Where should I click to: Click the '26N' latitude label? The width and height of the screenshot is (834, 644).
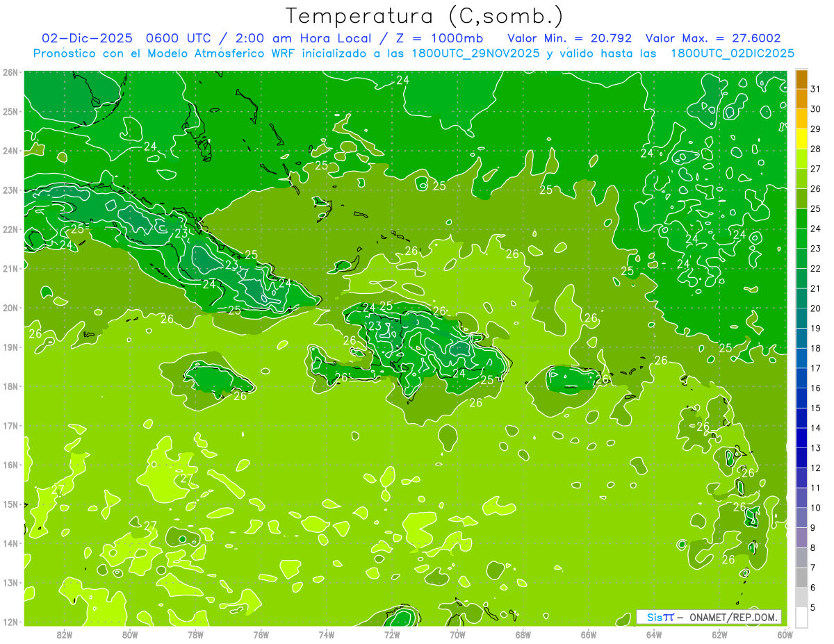tap(10, 72)
